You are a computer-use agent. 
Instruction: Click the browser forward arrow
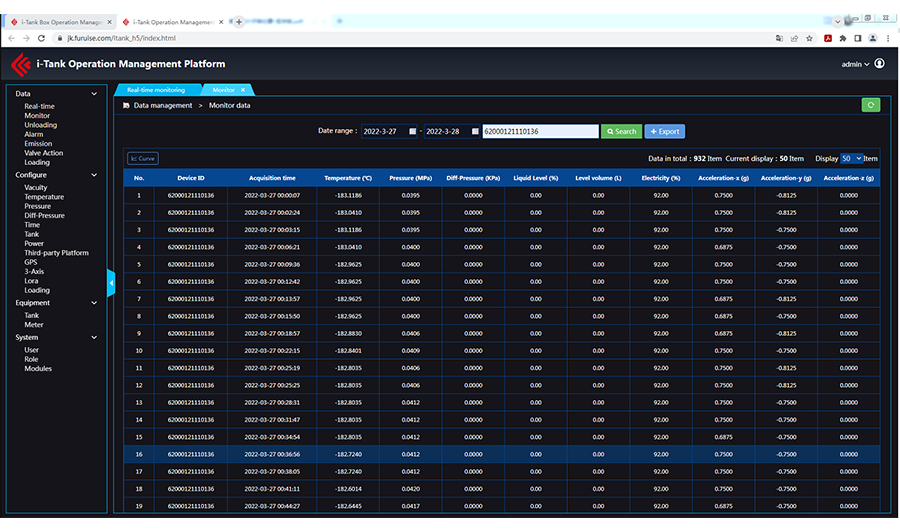pos(26,38)
